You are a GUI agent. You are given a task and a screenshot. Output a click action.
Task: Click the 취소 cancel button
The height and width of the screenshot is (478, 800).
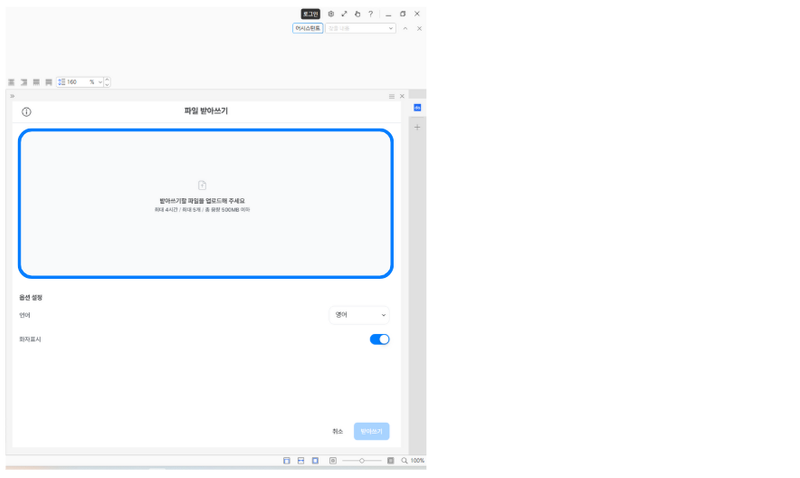[338, 432]
